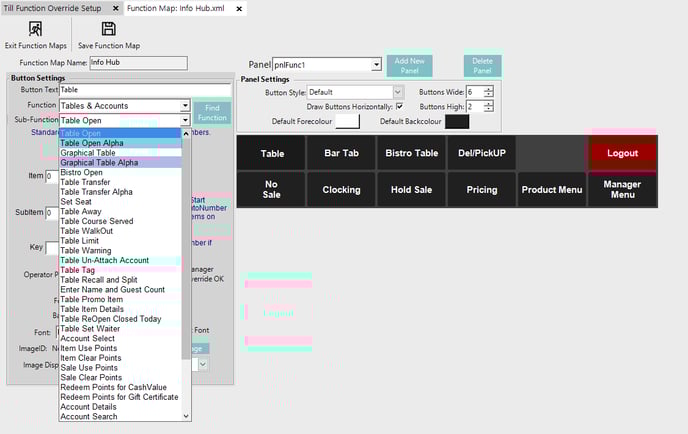Choose Table Open Alpha from list
The width and height of the screenshot is (688, 434).
click(120, 143)
